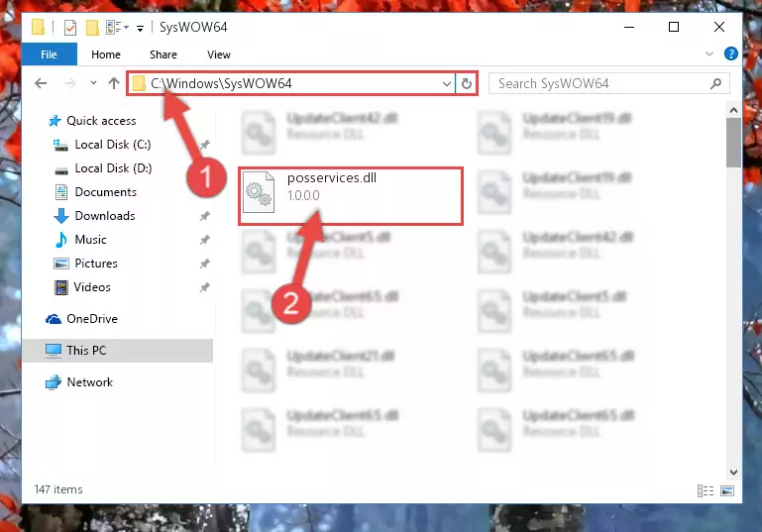Select OneDrive in navigation pane
The height and width of the screenshot is (532, 762).
click(x=92, y=319)
